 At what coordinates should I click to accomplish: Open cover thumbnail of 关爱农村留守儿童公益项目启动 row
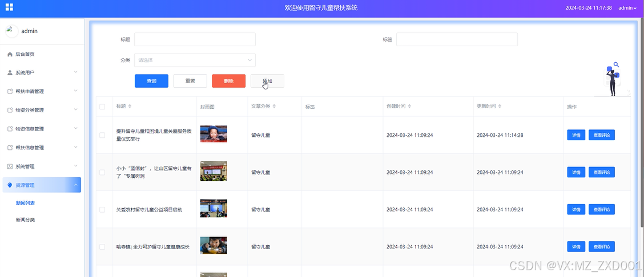tap(214, 208)
